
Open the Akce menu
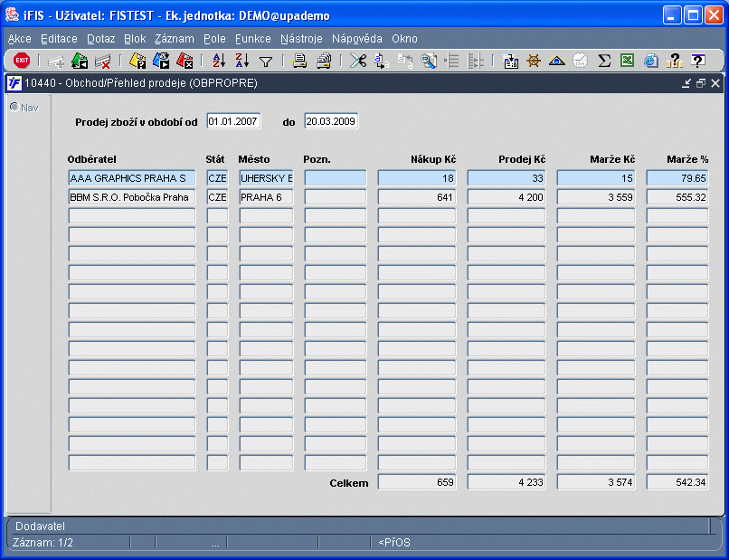pos(20,39)
